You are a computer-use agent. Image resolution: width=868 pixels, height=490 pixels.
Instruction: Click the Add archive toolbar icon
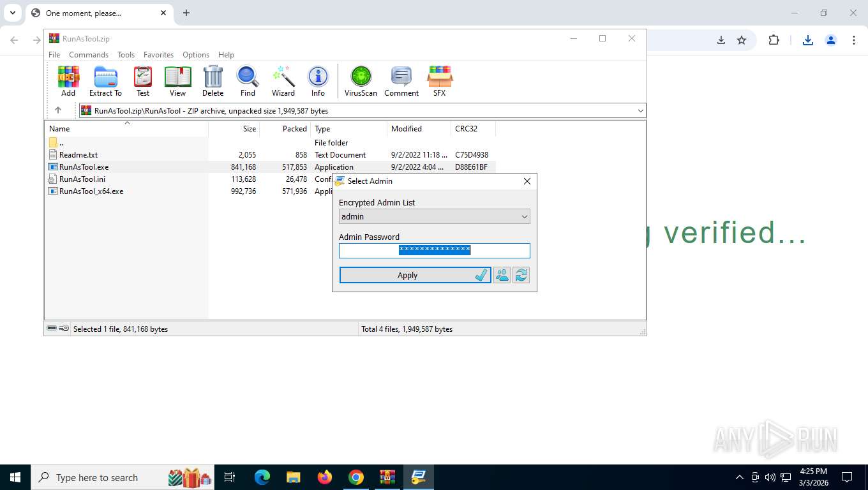pyautogui.click(x=68, y=80)
